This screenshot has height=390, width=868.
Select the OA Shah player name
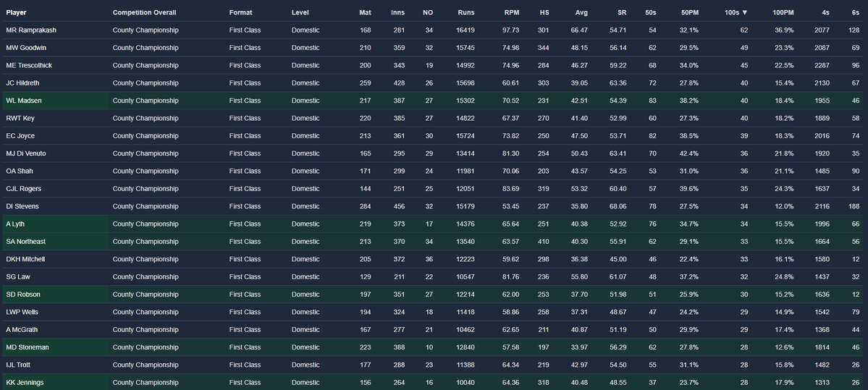coord(20,171)
